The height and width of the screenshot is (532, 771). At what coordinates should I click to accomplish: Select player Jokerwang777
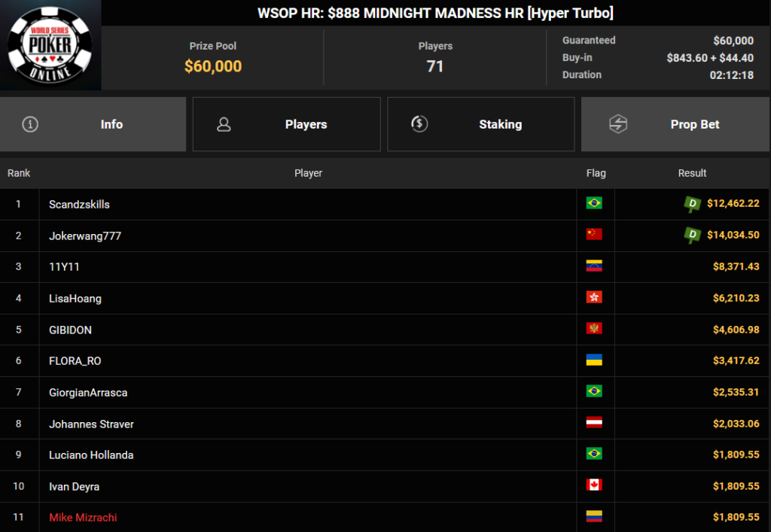click(85, 236)
